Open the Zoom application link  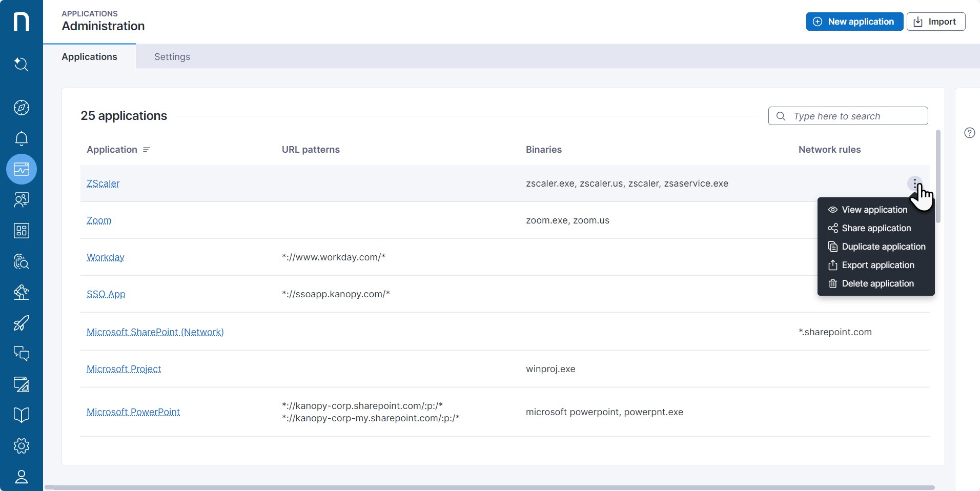pos(99,220)
